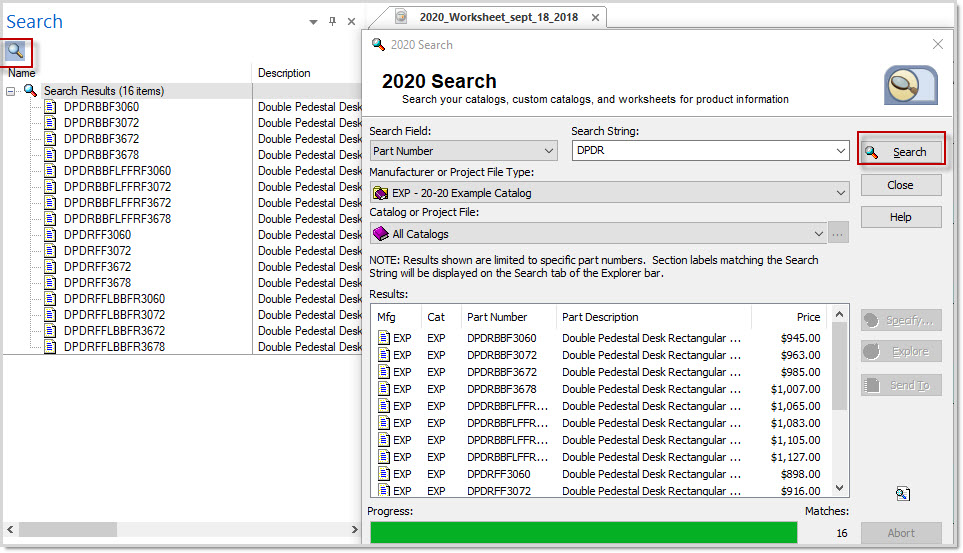Close the Search explorer panel
Image resolution: width=963 pixels, height=553 pixels.
(351, 22)
